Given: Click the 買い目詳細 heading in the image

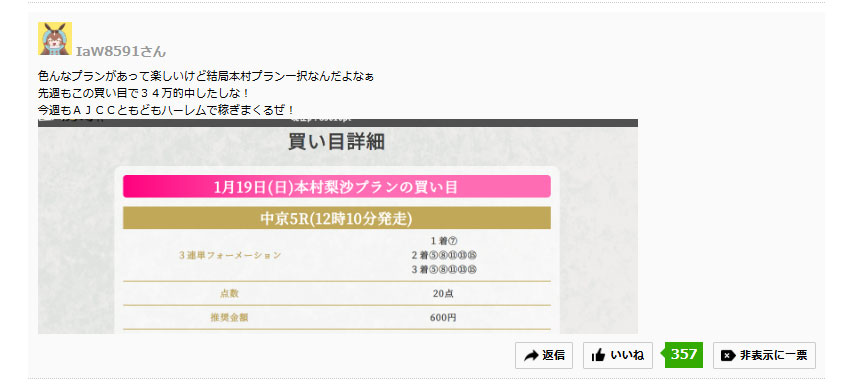Looking at the screenshot, I should [336, 142].
